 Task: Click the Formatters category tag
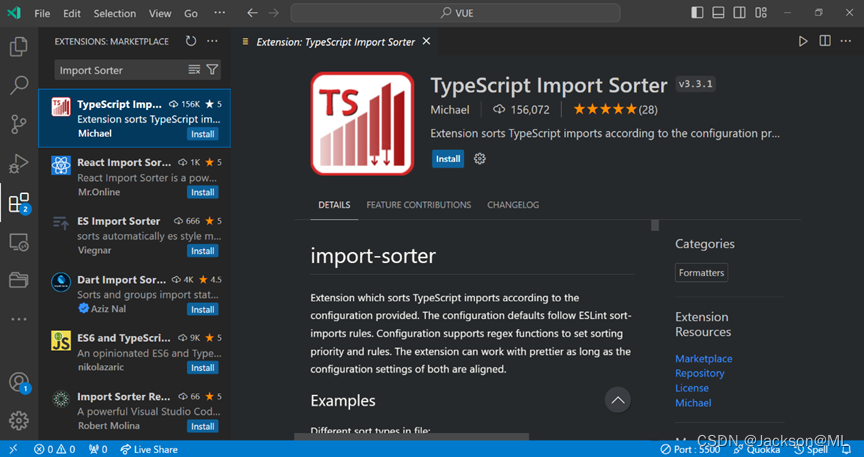(701, 273)
